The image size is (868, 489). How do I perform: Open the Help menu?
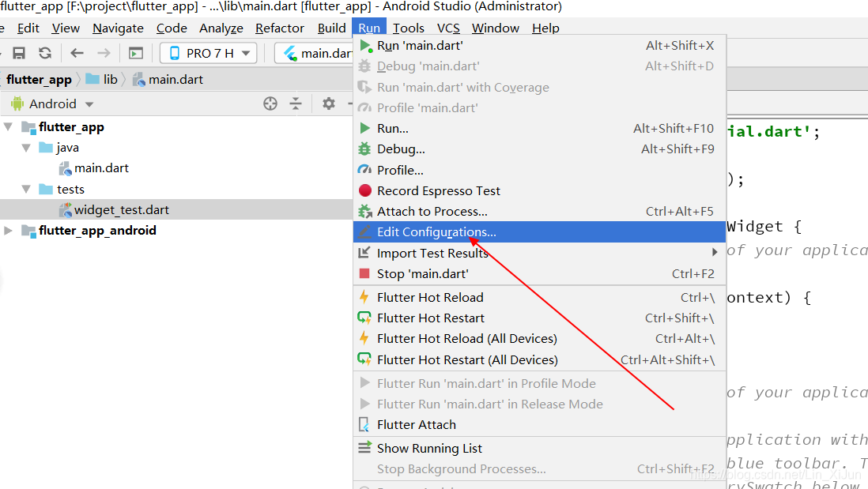(x=545, y=28)
